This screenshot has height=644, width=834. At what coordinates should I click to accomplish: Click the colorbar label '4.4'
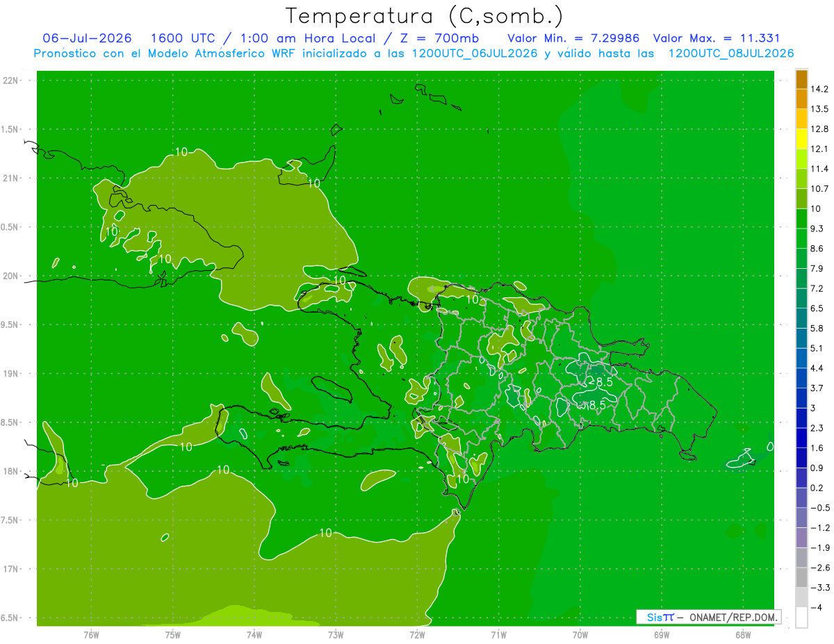coord(817,368)
